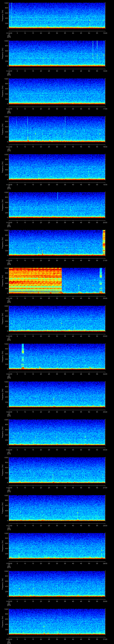Select the burst near 57 s in 6:21:00 spectrogram
This screenshot has height=644, width=114.
click(101, 280)
